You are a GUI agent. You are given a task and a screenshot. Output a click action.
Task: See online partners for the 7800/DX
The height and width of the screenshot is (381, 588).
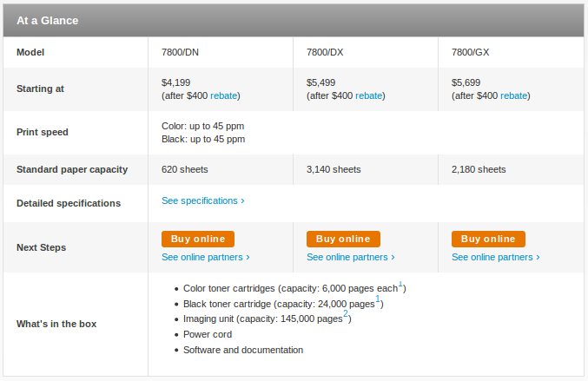(x=351, y=258)
